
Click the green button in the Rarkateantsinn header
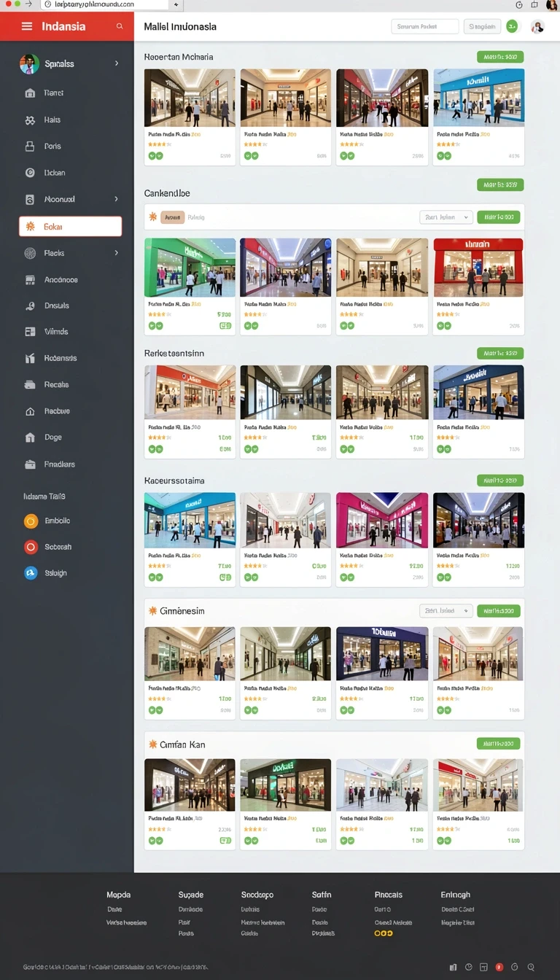click(500, 353)
